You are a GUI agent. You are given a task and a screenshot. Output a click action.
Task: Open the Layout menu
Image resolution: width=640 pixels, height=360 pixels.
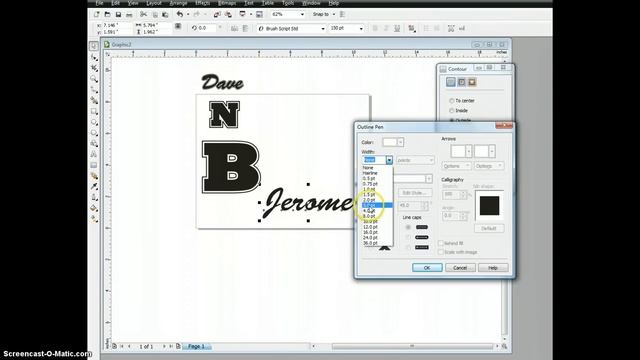pyautogui.click(x=153, y=3)
